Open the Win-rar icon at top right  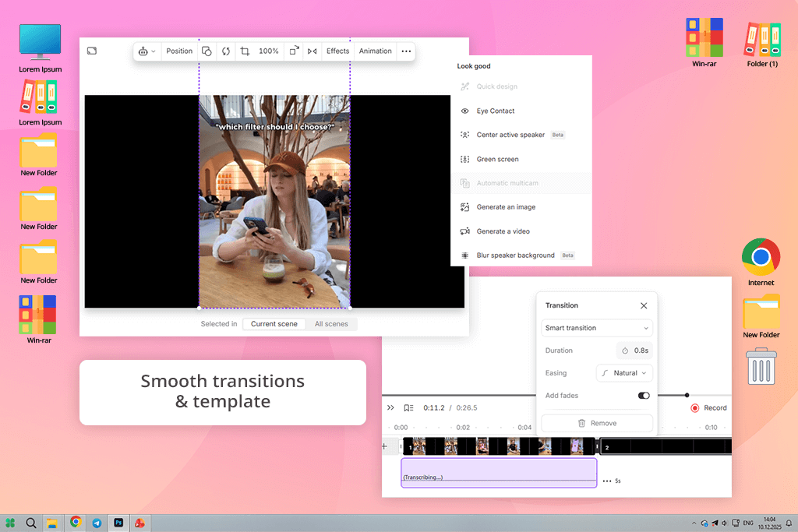704,43
